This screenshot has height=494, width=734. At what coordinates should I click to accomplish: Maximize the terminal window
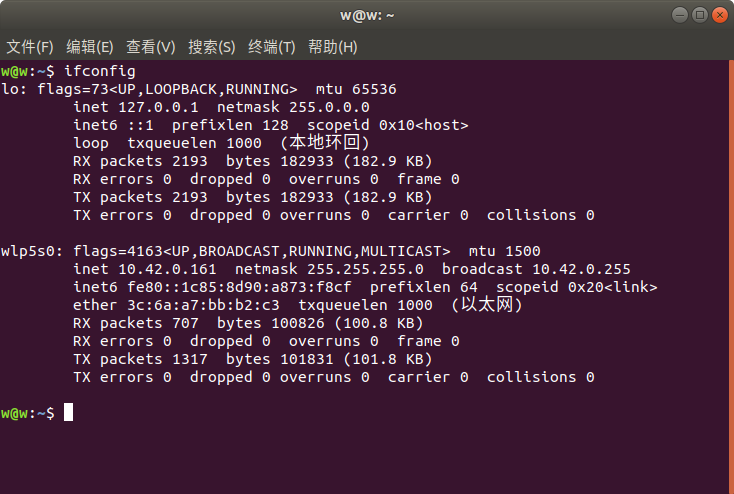click(700, 15)
